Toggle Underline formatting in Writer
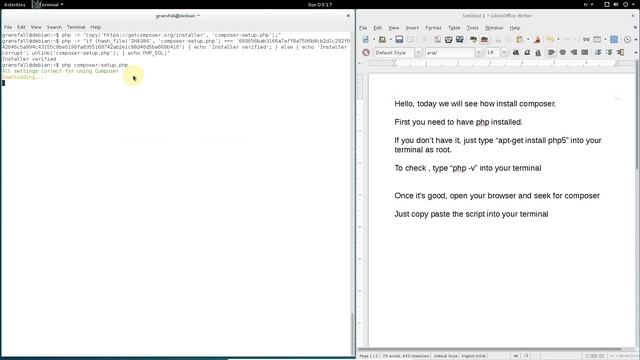Viewport: 640px width, 360px height. [x=538, y=52]
